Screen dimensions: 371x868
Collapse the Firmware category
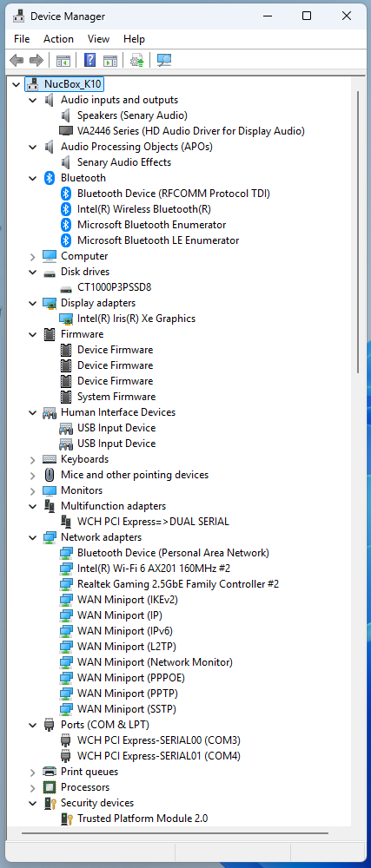[33, 334]
